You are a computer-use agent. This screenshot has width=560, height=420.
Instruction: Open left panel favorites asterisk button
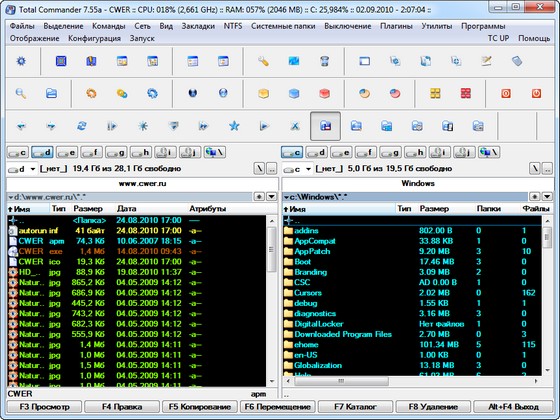(259, 197)
